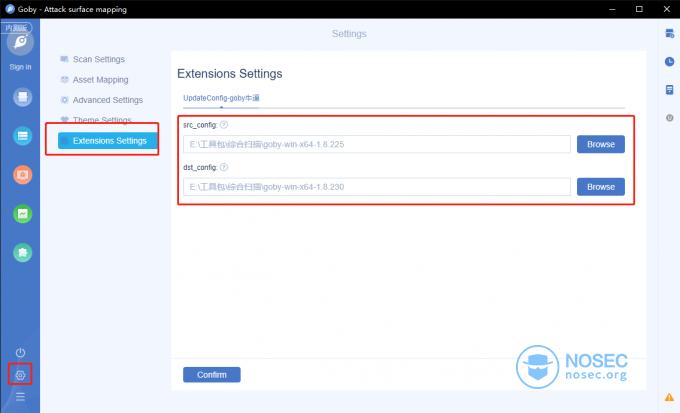Select Scan Settings in the settings menu
Screen dimensions: 680x413
93,59
